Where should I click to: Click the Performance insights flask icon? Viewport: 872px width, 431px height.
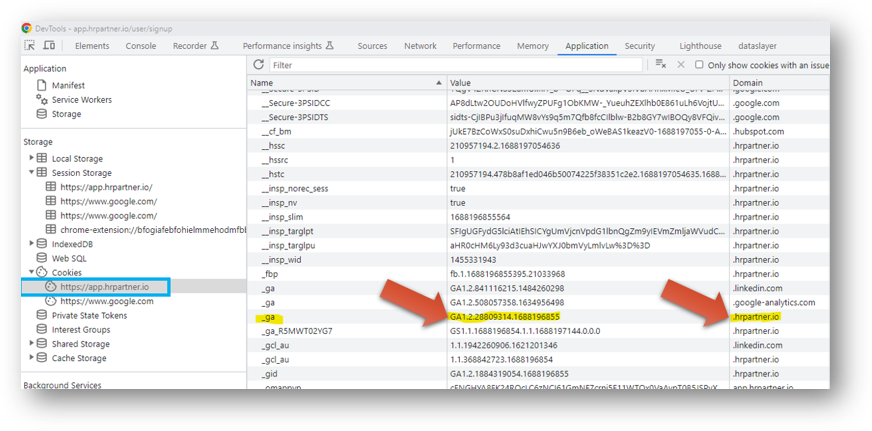[329, 46]
